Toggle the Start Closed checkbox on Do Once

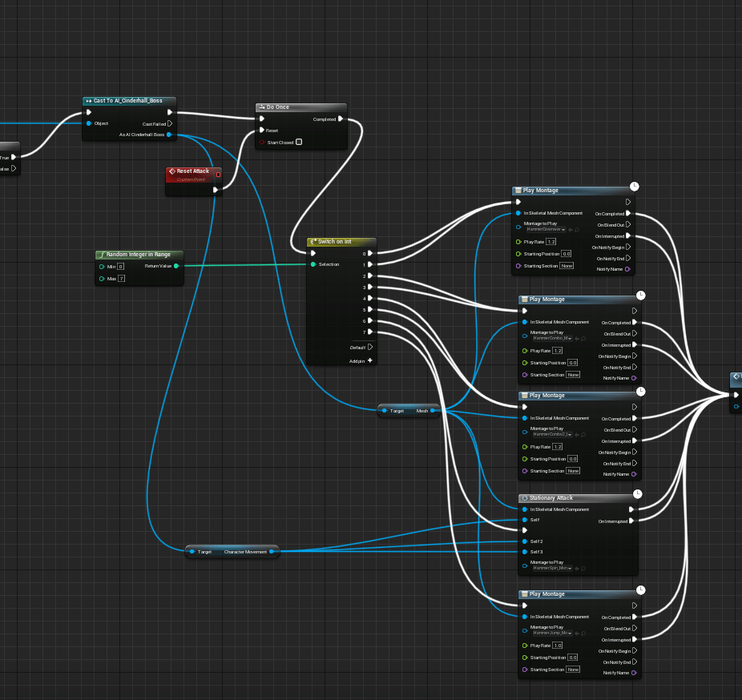(299, 143)
